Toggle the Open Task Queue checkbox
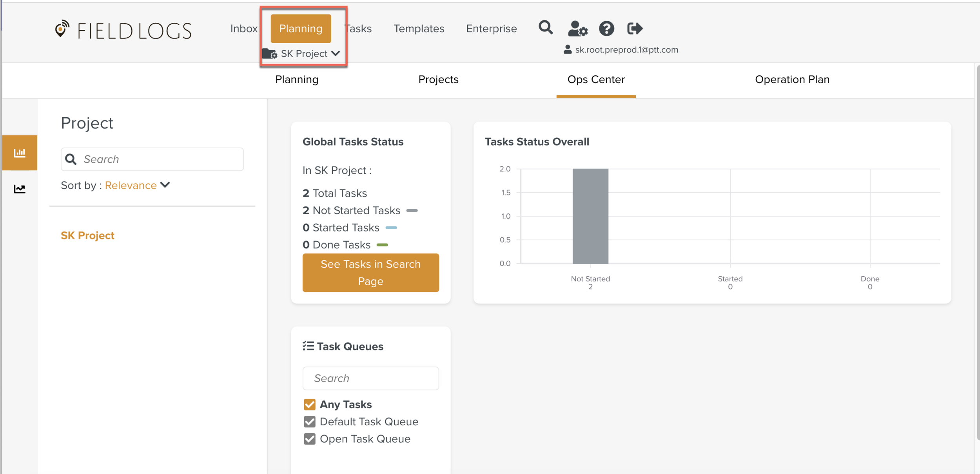 coord(310,439)
